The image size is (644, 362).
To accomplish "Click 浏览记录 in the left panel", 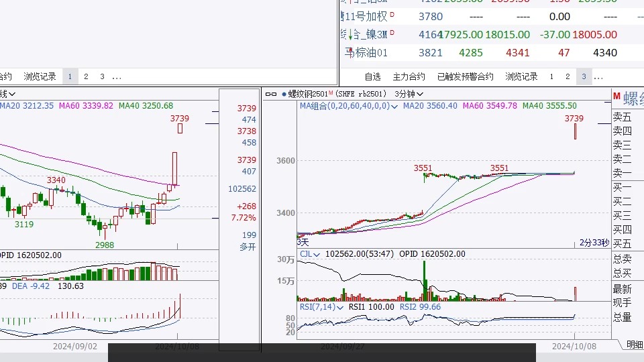I will [40, 76].
